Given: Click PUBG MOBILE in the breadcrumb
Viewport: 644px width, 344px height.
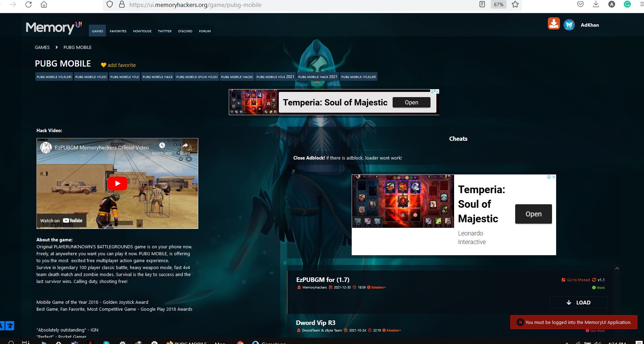Looking at the screenshot, I should [x=77, y=47].
